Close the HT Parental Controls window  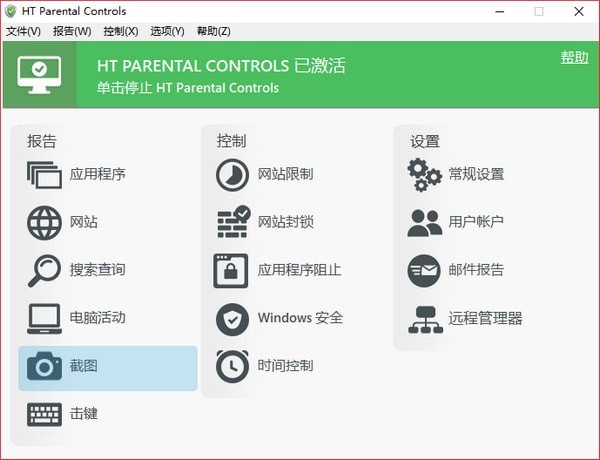point(579,11)
